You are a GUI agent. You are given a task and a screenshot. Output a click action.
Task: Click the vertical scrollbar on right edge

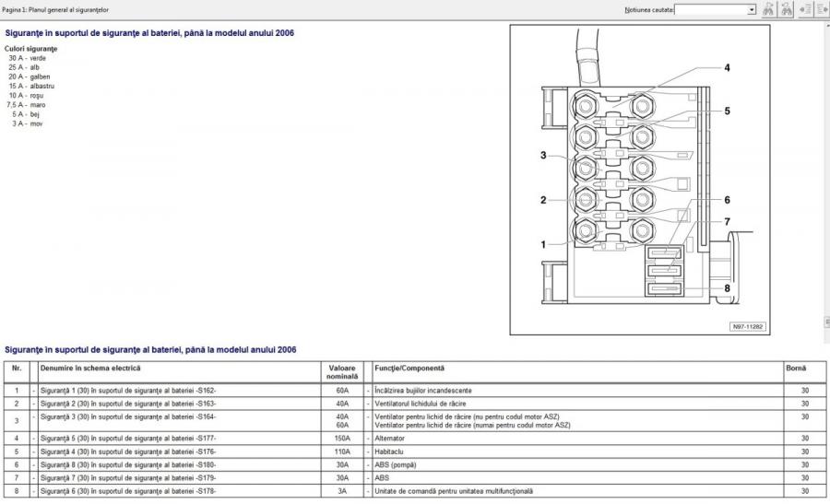(x=825, y=184)
